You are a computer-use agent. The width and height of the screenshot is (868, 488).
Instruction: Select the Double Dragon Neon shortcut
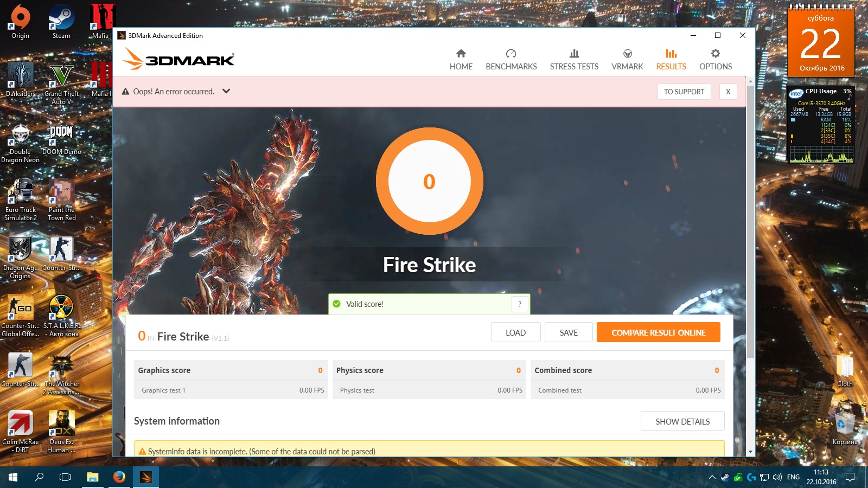click(x=20, y=143)
